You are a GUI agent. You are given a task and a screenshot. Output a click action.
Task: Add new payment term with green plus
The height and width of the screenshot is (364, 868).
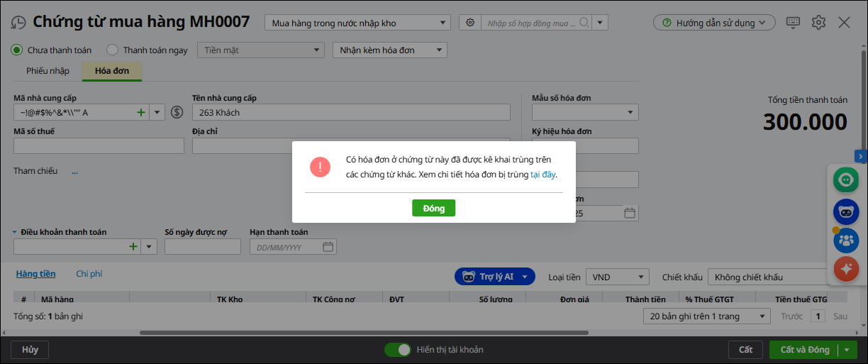133,246
